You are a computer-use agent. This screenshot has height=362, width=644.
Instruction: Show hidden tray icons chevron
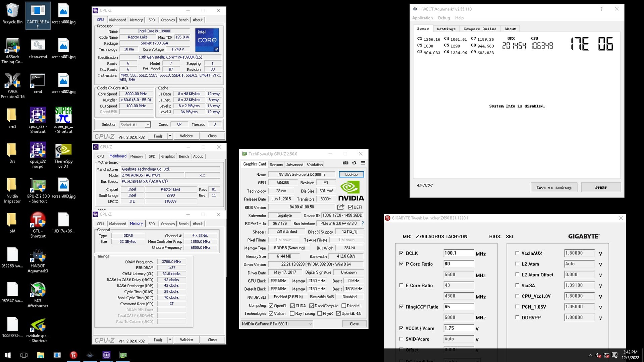tap(590, 355)
